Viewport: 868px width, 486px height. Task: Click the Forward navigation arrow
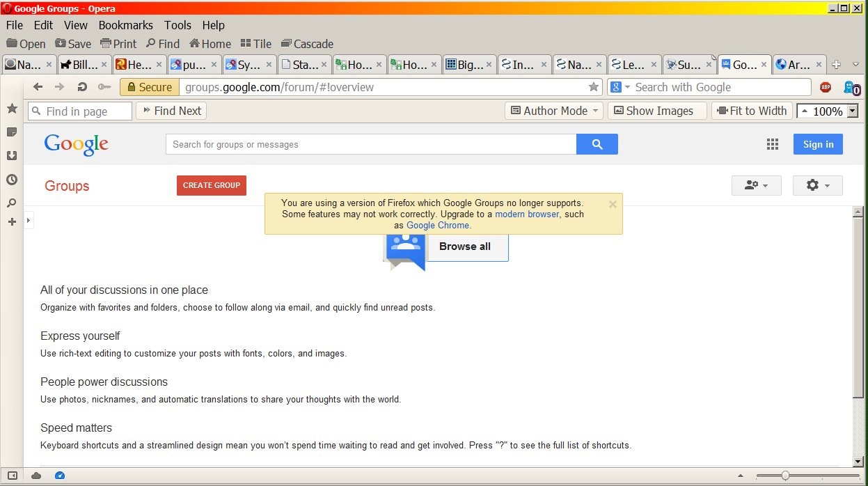pos(60,87)
